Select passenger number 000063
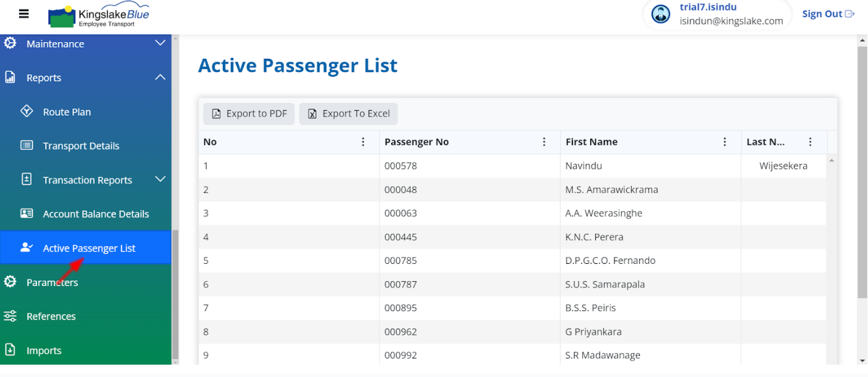This screenshot has width=868, height=377. click(401, 213)
